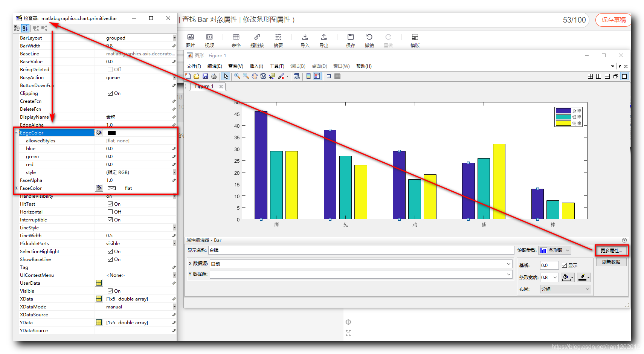The image size is (644, 354).
Task: Open file using the folder icon
Action: 197,76
